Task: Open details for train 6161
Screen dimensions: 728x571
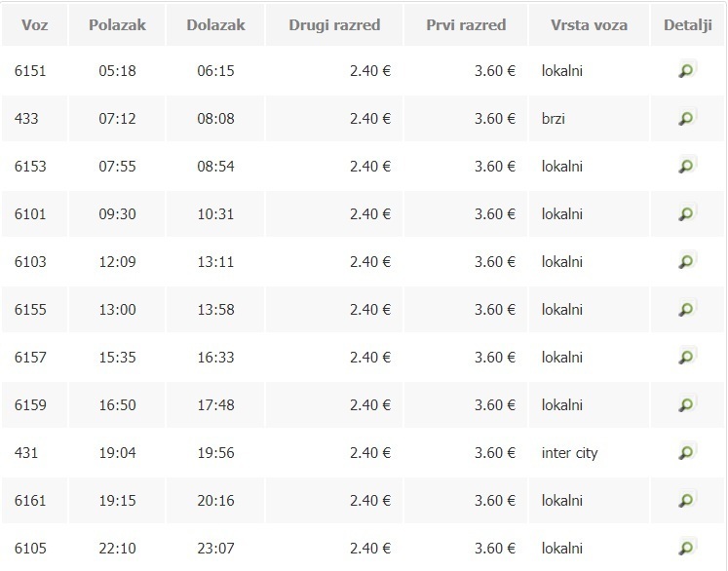Action: [x=687, y=500]
